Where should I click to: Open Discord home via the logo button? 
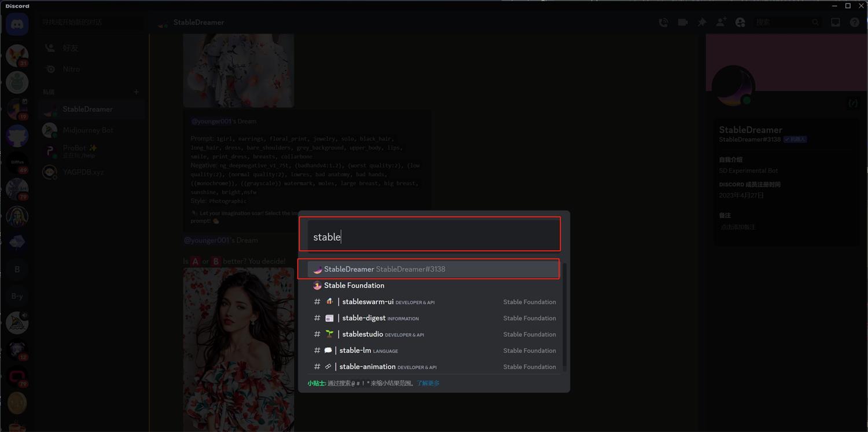pos(17,24)
